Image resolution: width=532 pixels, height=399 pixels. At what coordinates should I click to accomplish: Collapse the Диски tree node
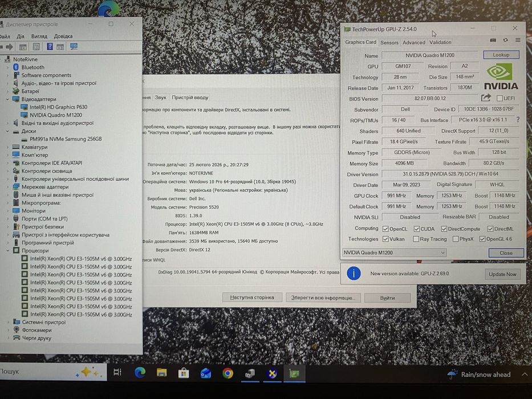(7, 131)
